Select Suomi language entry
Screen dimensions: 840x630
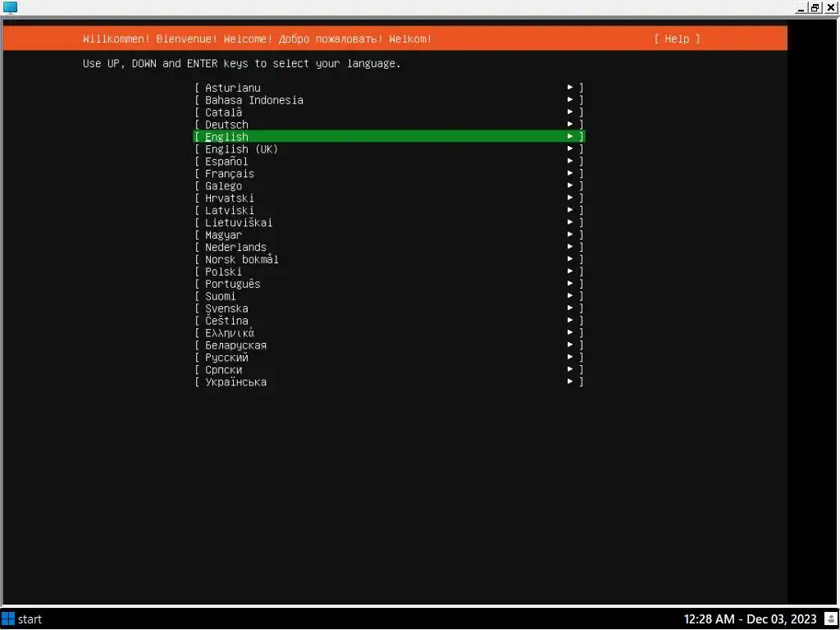point(389,296)
